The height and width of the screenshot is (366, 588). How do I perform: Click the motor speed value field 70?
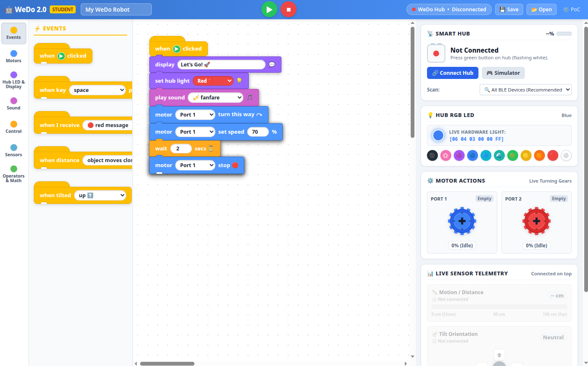258,132
